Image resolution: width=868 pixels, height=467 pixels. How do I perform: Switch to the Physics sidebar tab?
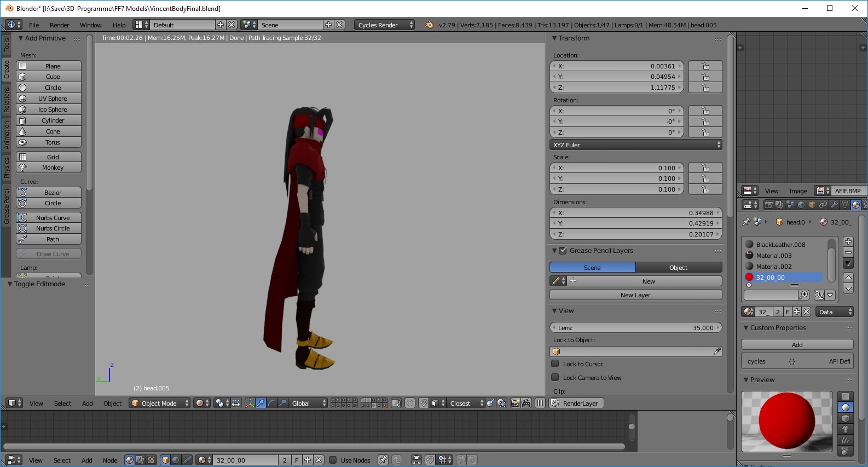7,168
